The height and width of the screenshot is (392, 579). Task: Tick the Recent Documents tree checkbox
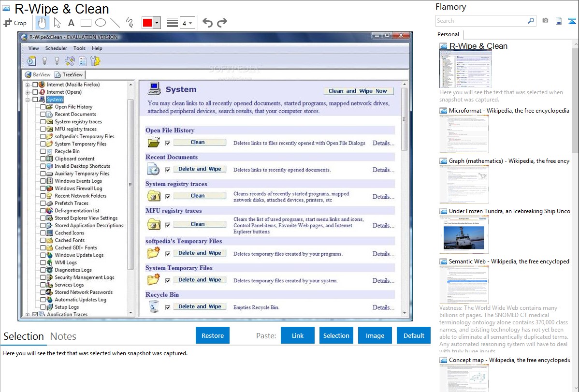[x=43, y=114]
